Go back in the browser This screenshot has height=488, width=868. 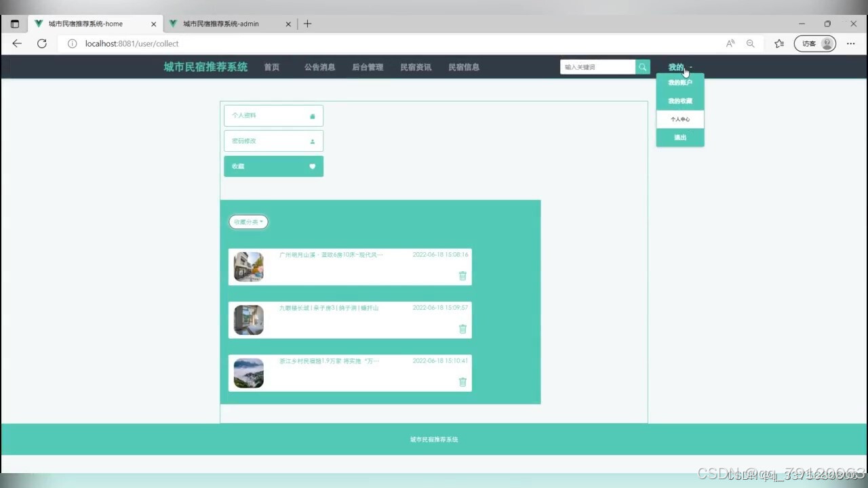17,43
